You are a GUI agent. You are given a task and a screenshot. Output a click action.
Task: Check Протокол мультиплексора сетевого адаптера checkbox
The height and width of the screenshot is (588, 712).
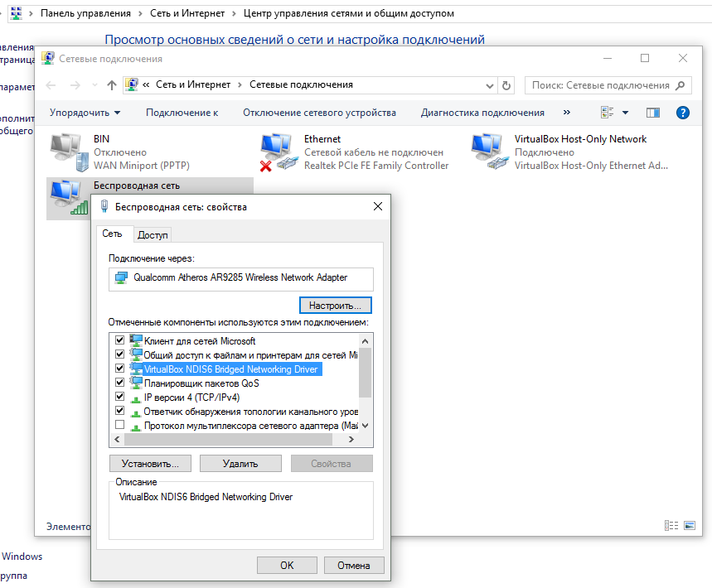(x=120, y=425)
